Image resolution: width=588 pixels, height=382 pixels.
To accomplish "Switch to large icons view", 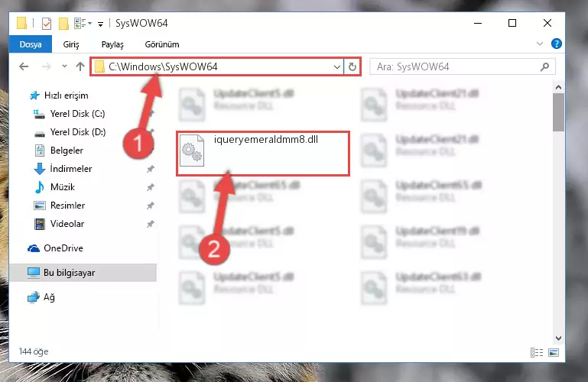I will pos(554,352).
